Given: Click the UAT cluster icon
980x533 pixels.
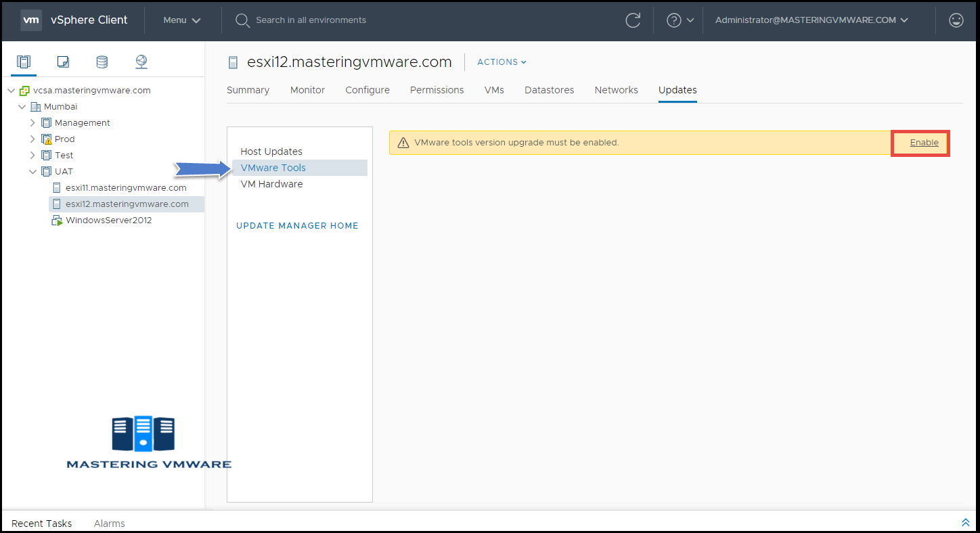Looking at the screenshot, I should [46, 171].
